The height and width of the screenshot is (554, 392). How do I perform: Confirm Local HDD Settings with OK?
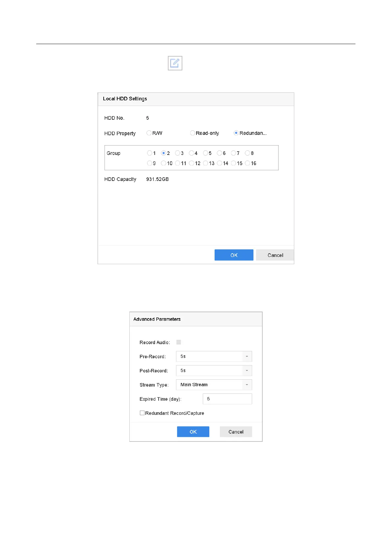click(234, 255)
